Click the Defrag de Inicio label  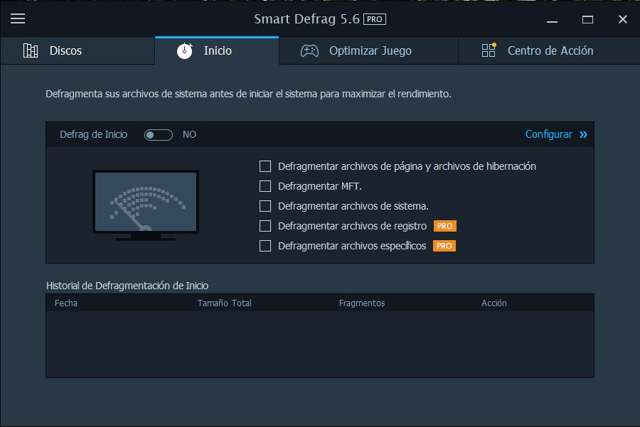[x=93, y=134]
